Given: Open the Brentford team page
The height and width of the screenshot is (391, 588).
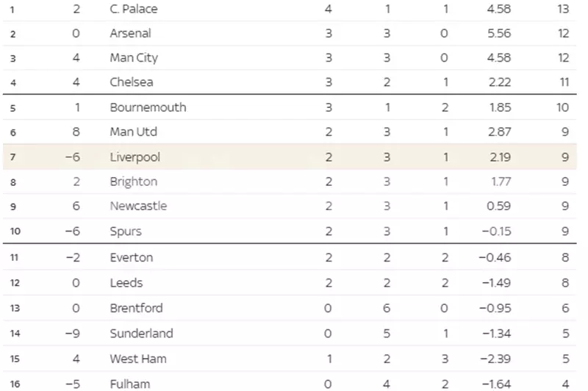Looking at the screenshot, I should [136, 308].
